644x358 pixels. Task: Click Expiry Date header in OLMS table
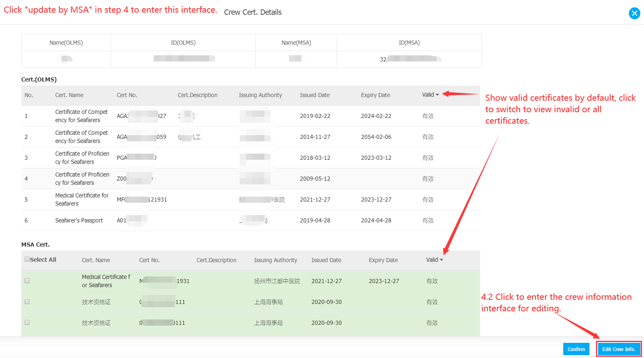point(375,95)
